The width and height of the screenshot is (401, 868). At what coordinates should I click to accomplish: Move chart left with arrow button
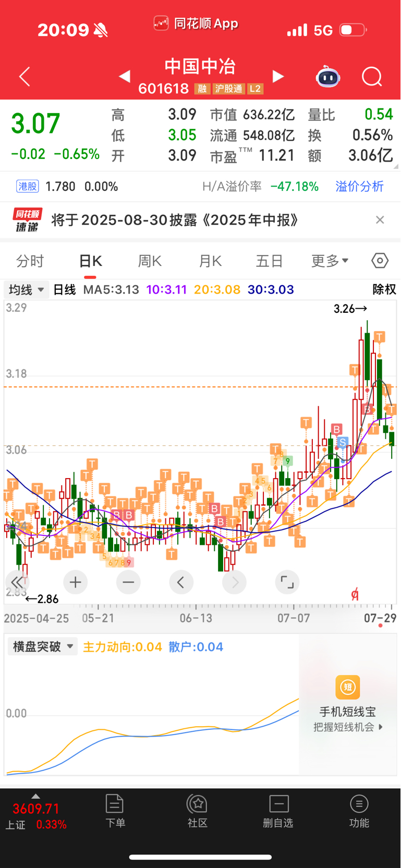[181, 582]
